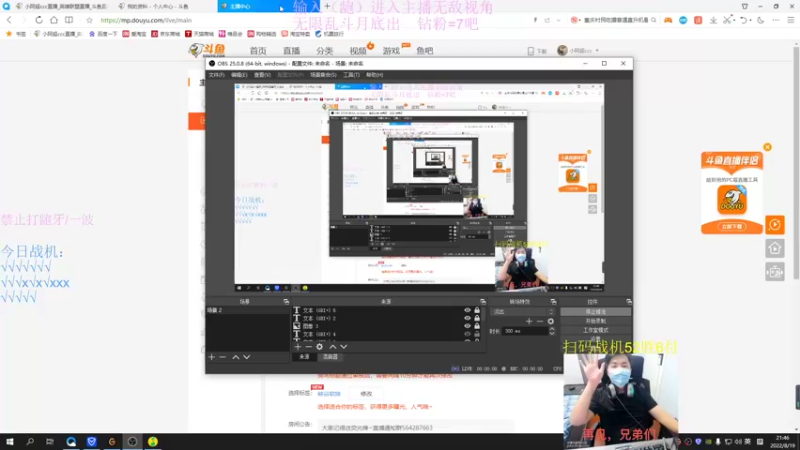Switch to the 混音器 tab in OBS
Image resolution: width=800 pixels, height=450 pixels.
[x=330, y=357]
